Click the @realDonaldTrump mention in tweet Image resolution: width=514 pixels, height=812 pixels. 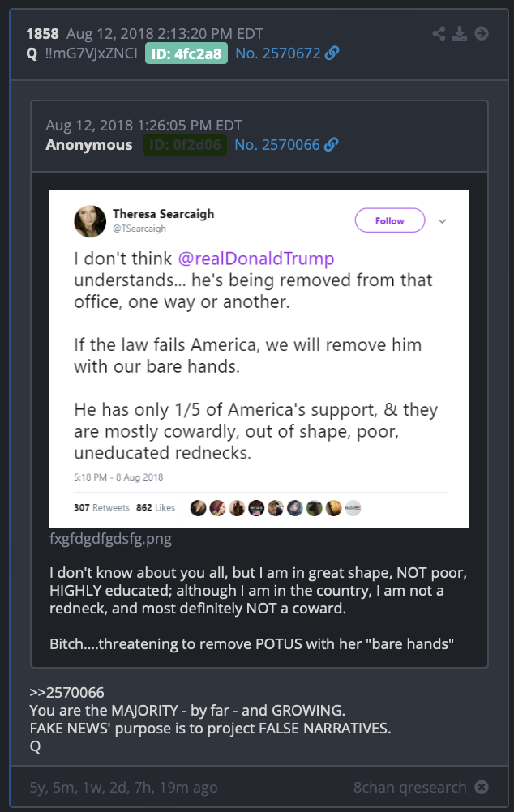(256, 259)
